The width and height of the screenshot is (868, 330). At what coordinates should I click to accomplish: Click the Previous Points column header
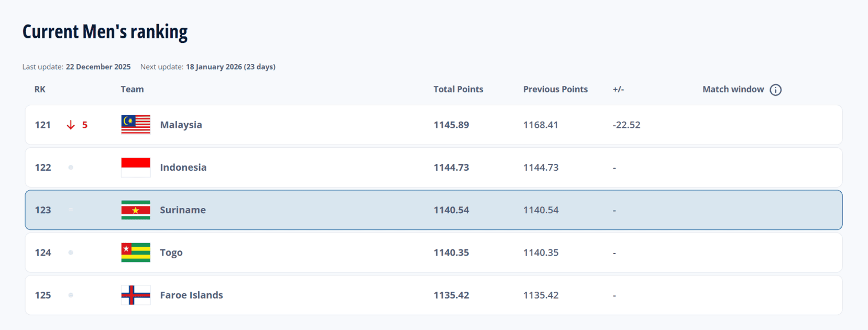(x=555, y=89)
